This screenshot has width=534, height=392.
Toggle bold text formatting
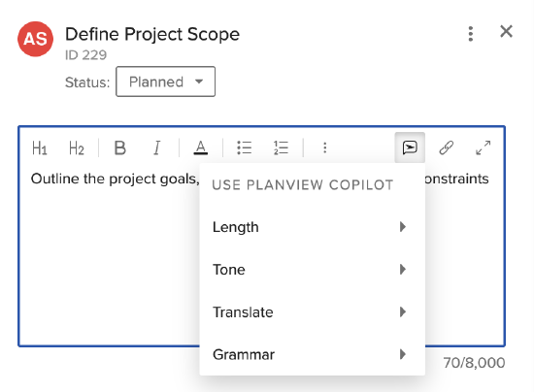pyautogui.click(x=119, y=148)
